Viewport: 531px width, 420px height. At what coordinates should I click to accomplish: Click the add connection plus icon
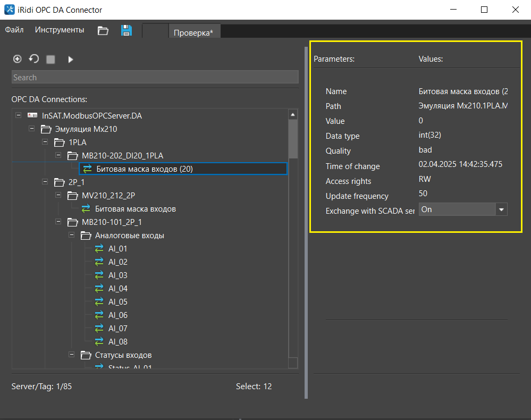pos(17,59)
